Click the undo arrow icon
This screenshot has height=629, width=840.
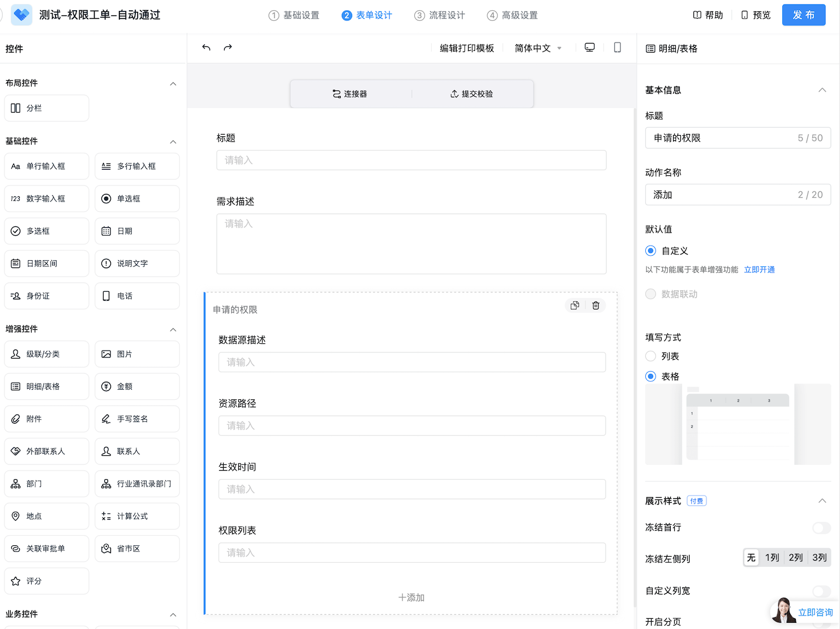[x=206, y=48]
